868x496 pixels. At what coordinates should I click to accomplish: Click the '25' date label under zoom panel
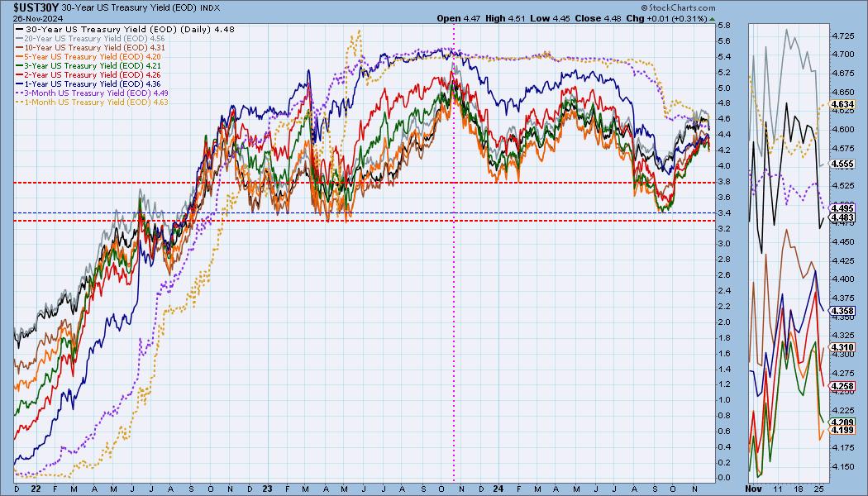[820, 489]
